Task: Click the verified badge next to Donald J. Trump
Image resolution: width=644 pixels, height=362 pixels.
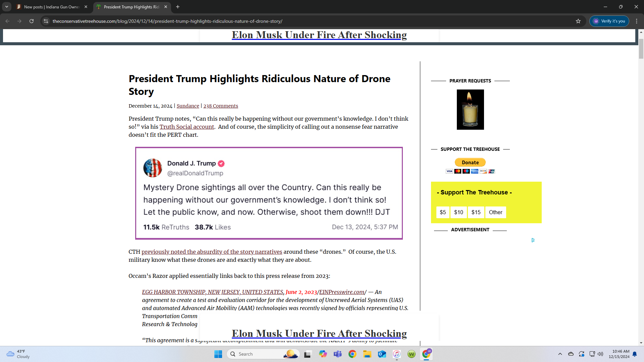Action: pos(221,164)
